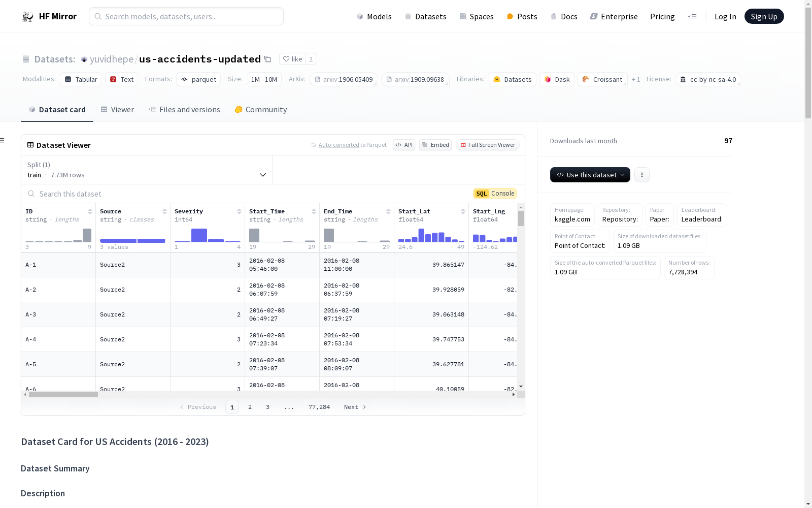812x508 pixels.
Task: Sort the Source column via its sort arrows
Action: 164,211
